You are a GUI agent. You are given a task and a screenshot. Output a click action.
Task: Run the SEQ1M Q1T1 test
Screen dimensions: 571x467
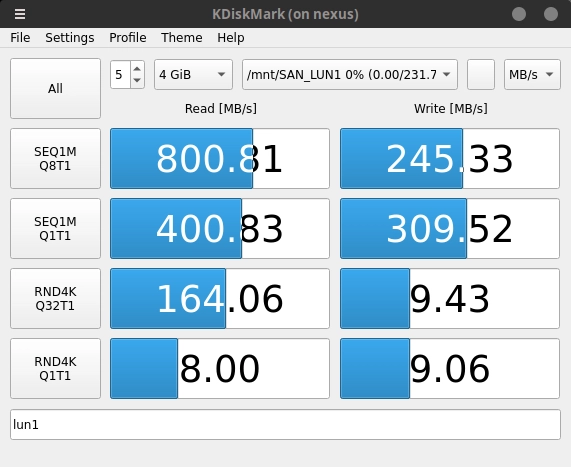click(x=55, y=228)
